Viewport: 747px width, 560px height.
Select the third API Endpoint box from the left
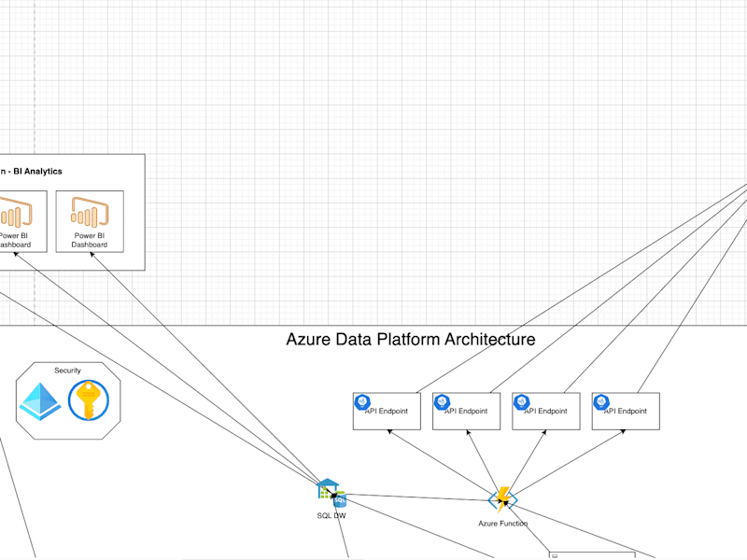coord(546,412)
